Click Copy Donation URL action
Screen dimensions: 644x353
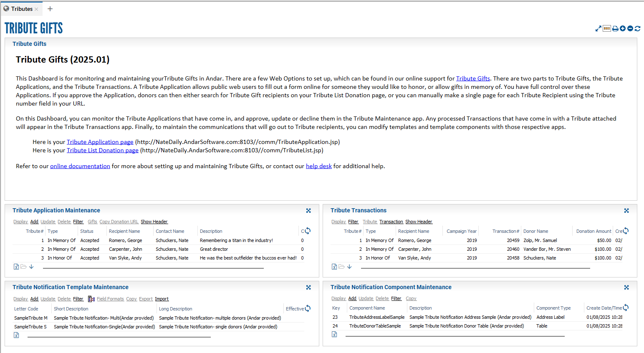click(119, 222)
